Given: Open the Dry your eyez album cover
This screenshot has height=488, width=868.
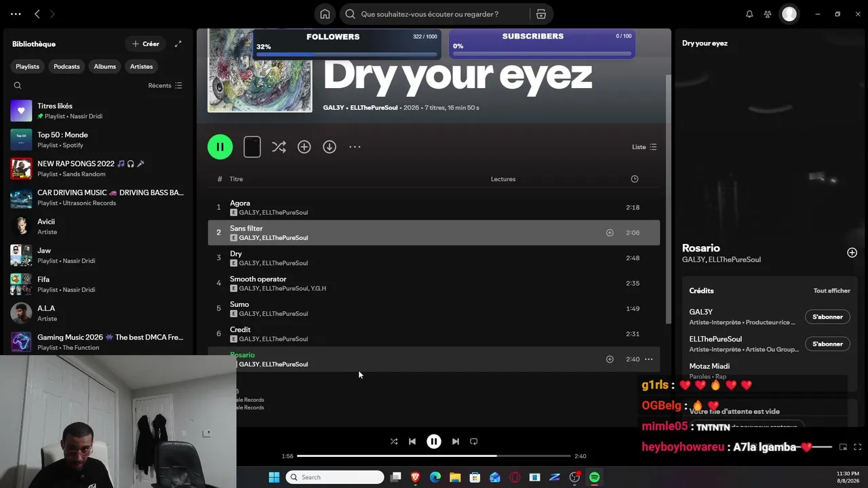Looking at the screenshot, I should pos(260,70).
